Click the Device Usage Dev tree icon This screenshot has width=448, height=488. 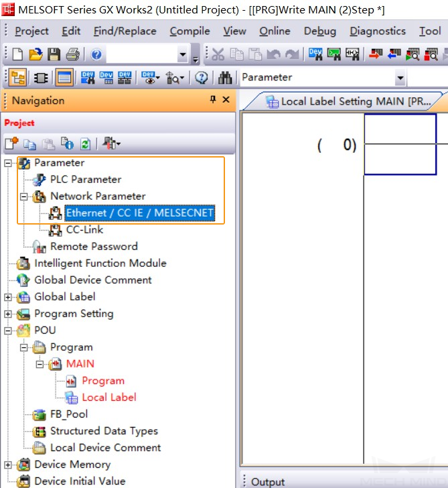125,78
